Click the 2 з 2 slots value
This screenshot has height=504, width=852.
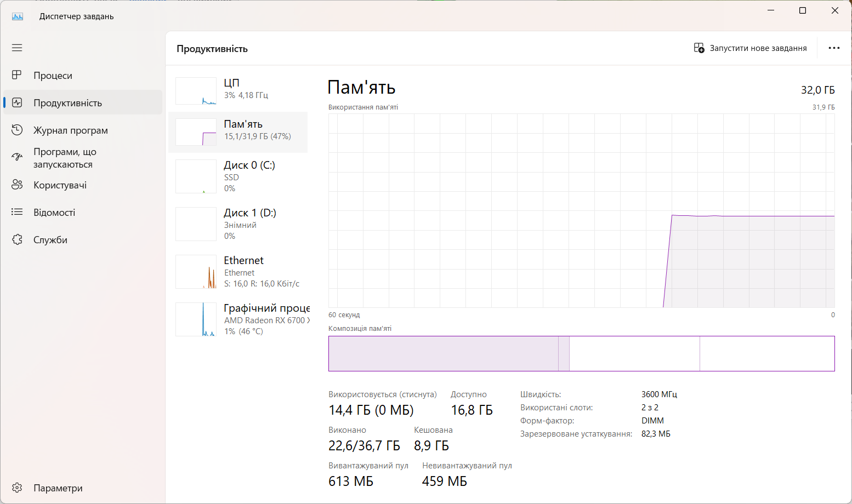click(x=650, y=408)
